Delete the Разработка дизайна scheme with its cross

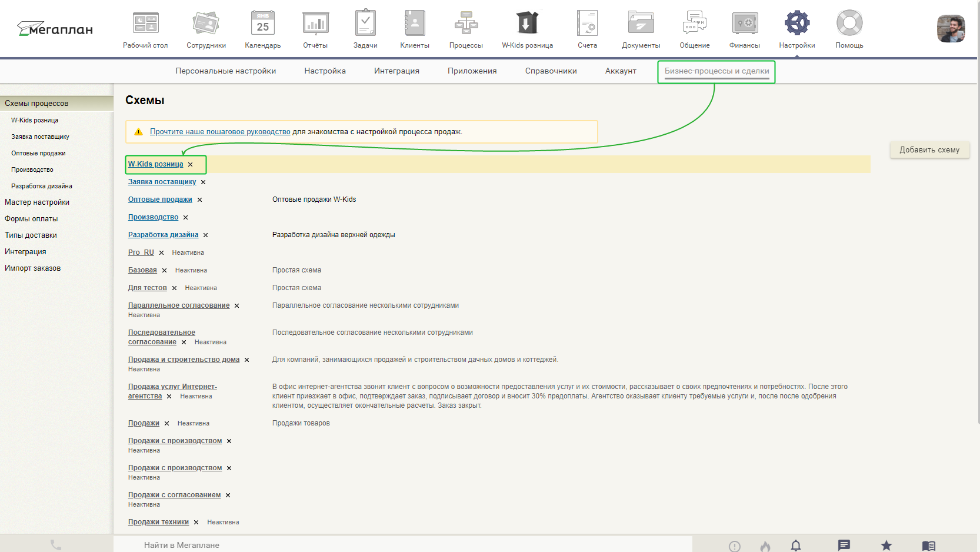[206, 235]
